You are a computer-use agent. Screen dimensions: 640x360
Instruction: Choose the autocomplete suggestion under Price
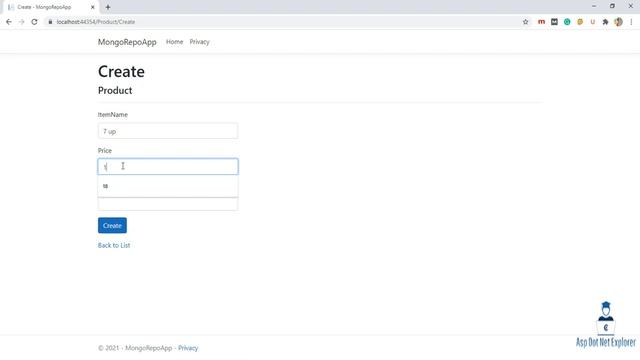[168, 186]
